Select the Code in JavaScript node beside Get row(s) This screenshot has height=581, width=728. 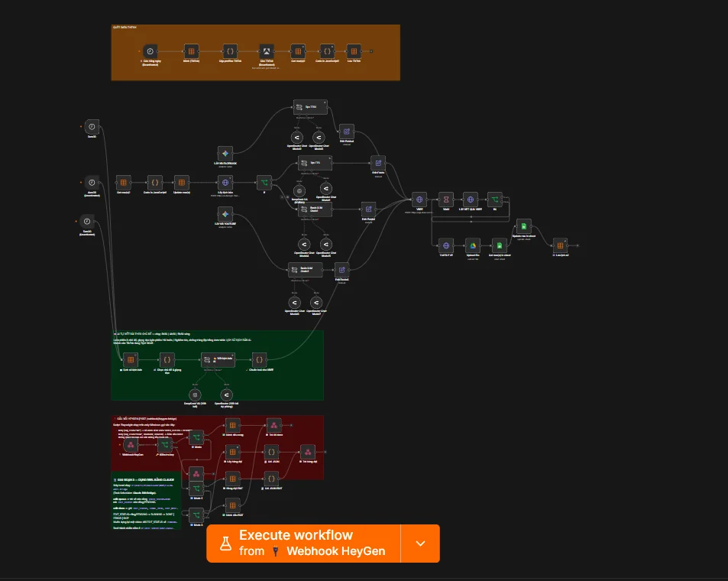coord(154,183)
